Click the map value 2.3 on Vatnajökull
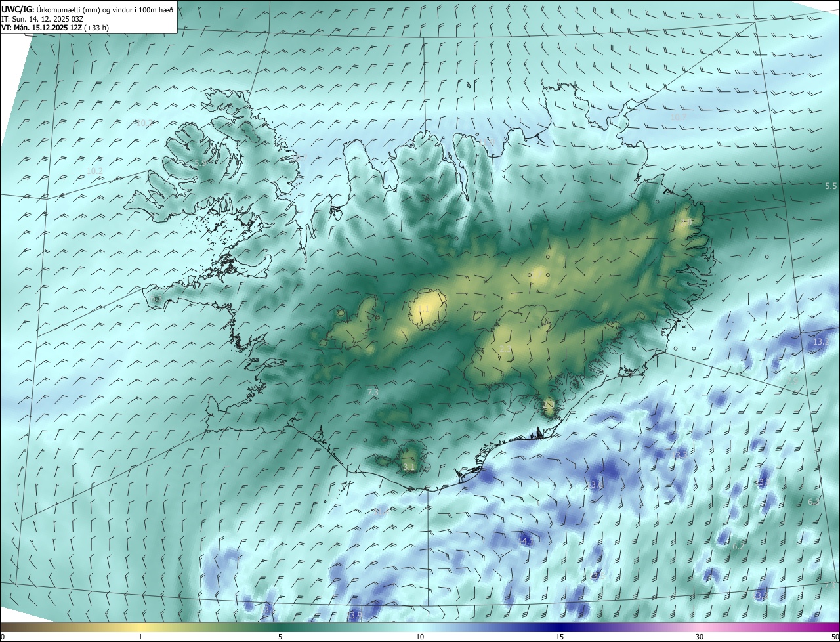Image resolution: width=840 pixels, height=642 pixels. pos(506,349)
